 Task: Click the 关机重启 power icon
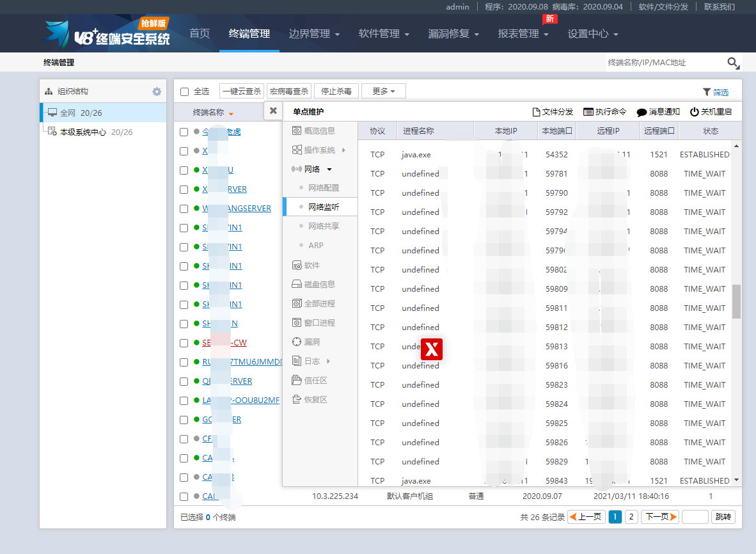click(x=695, y=112)
